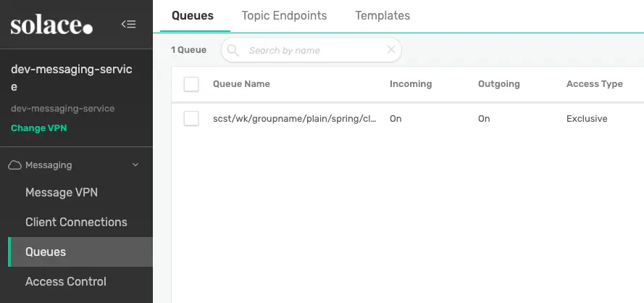Clear the search field with the X icon
This screenshot has width=644, height=303.
(391, 50)
